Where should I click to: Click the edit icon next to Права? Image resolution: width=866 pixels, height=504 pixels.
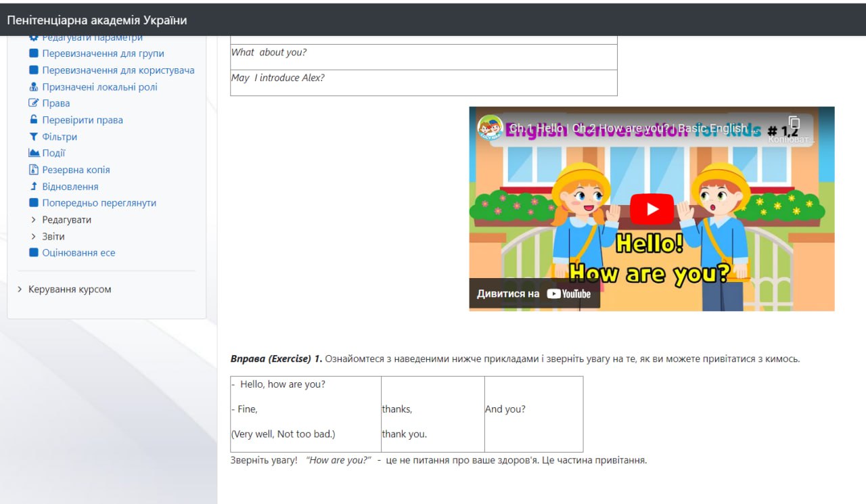point(34,104)
